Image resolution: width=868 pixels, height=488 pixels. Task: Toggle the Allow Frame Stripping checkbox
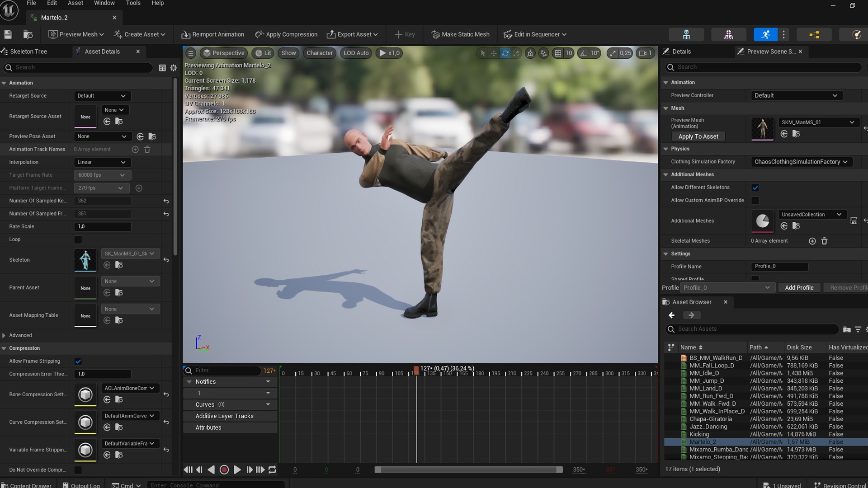click(78, 361)
